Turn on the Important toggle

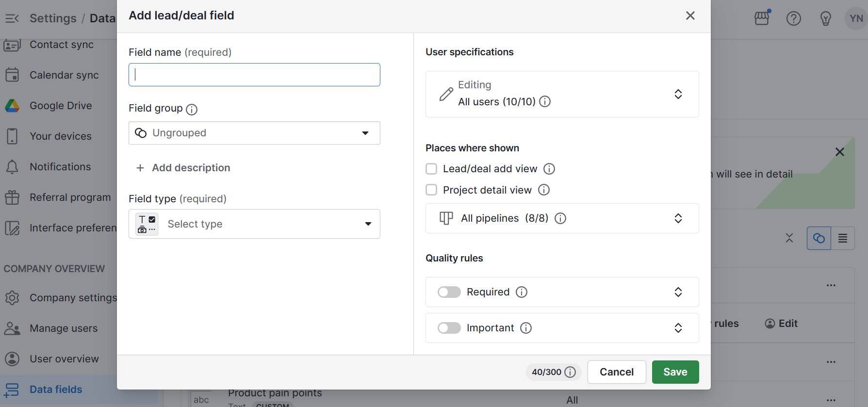point(449,328)
